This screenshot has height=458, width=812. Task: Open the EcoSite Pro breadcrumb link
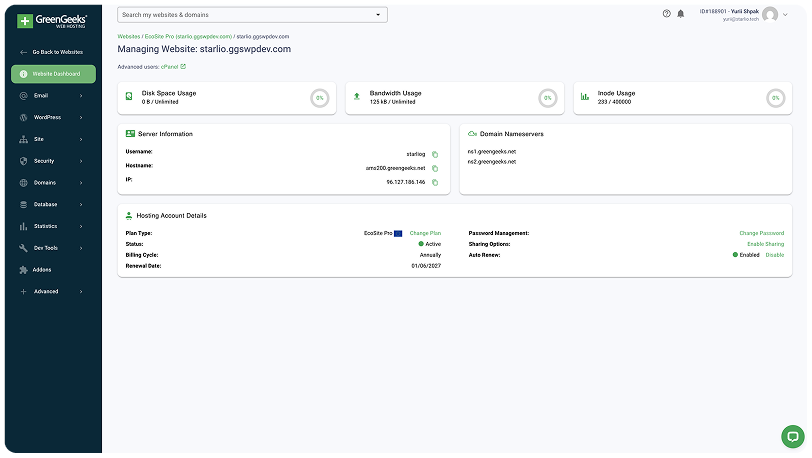tap(188, 37)
